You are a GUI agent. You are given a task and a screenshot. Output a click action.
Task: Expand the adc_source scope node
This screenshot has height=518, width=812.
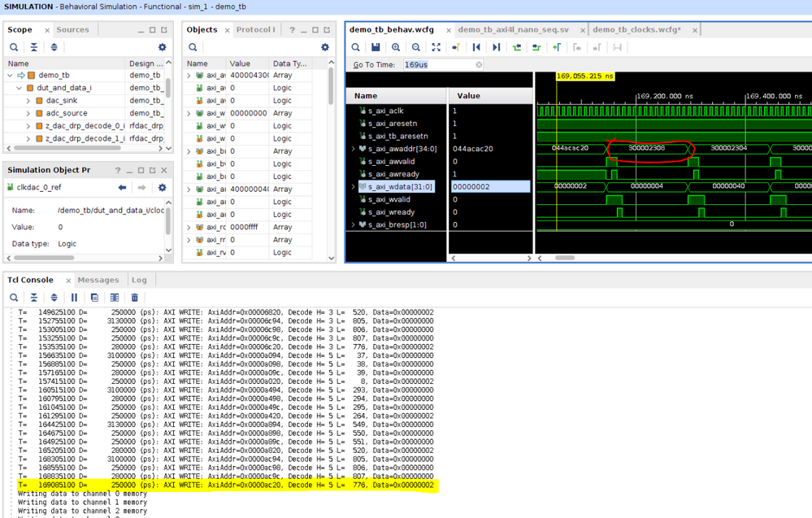tap(28, 113)
